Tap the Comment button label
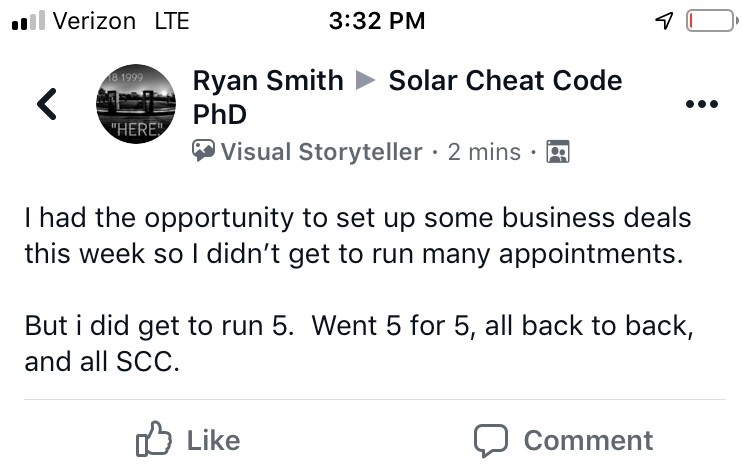 (x=588, y=441)
